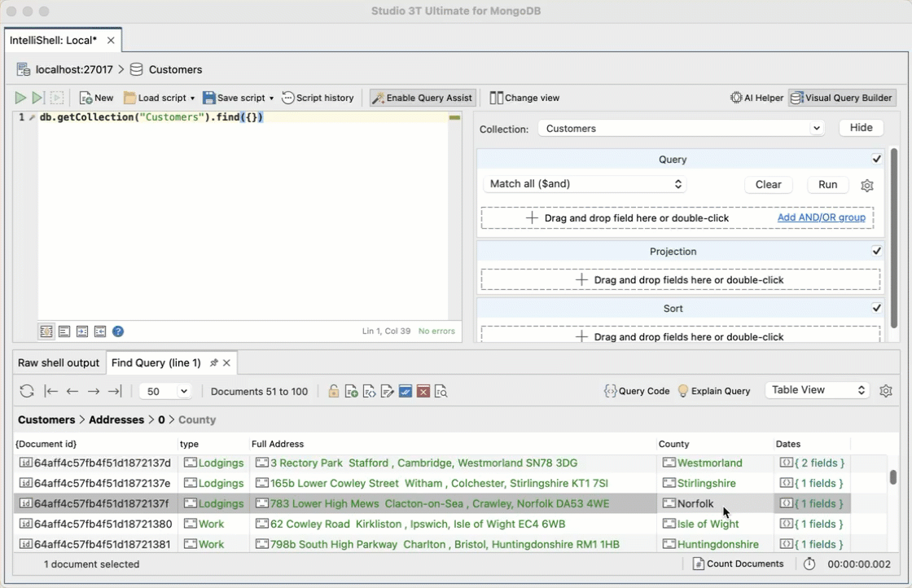This screenshot has width=912, height=588.
Task: Select the IntelliShell: Local tab
Action: tap(54, 39)
